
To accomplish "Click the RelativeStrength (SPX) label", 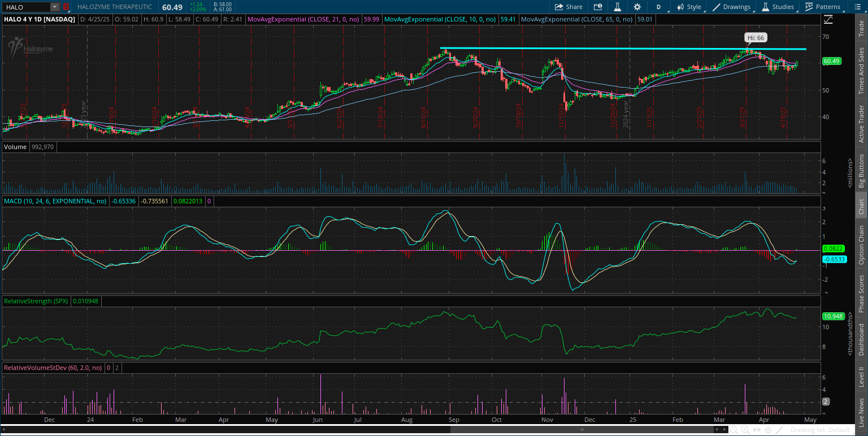I will click(36, 301).
